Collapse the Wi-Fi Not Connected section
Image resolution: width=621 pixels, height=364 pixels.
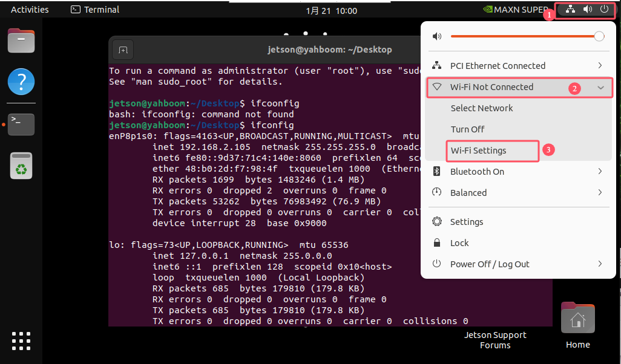(519, 87)
